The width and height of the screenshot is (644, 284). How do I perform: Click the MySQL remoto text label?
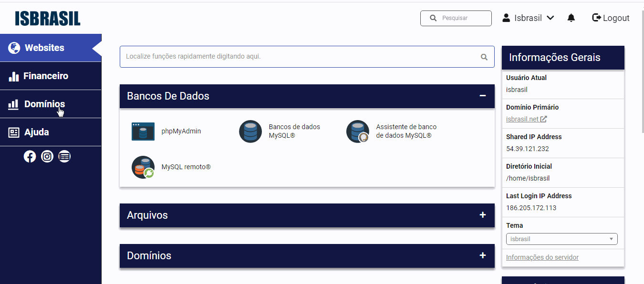(186, 167)
